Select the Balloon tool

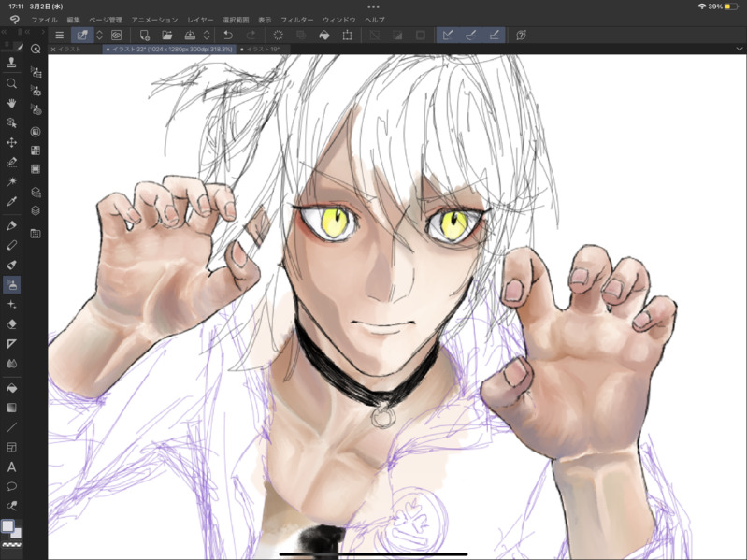click(x=11, y=486)
